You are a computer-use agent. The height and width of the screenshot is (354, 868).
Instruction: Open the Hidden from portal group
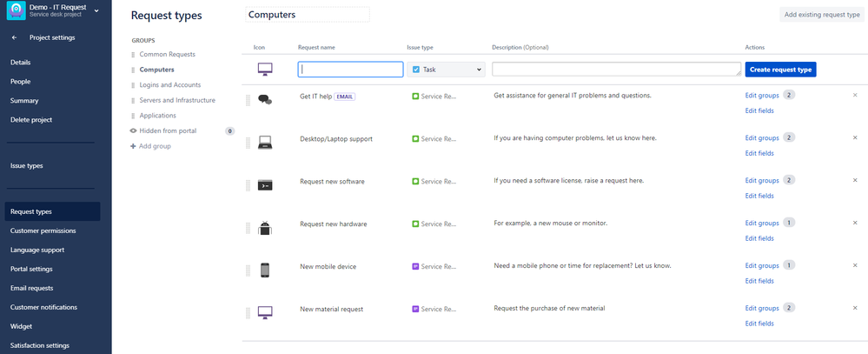point(168,130)
